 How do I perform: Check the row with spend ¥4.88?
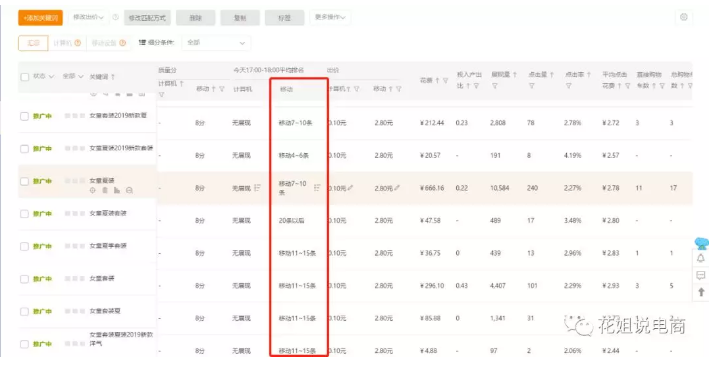pos(25,344)
